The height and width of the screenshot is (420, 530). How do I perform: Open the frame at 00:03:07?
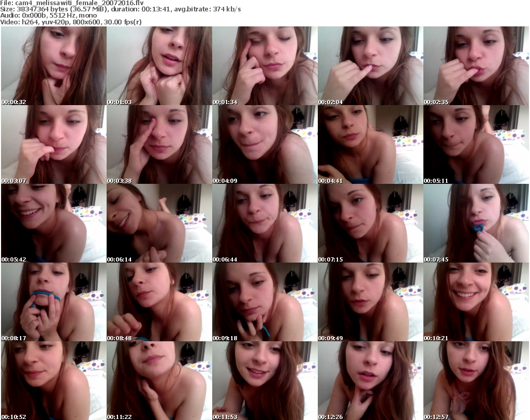[54, 144]
